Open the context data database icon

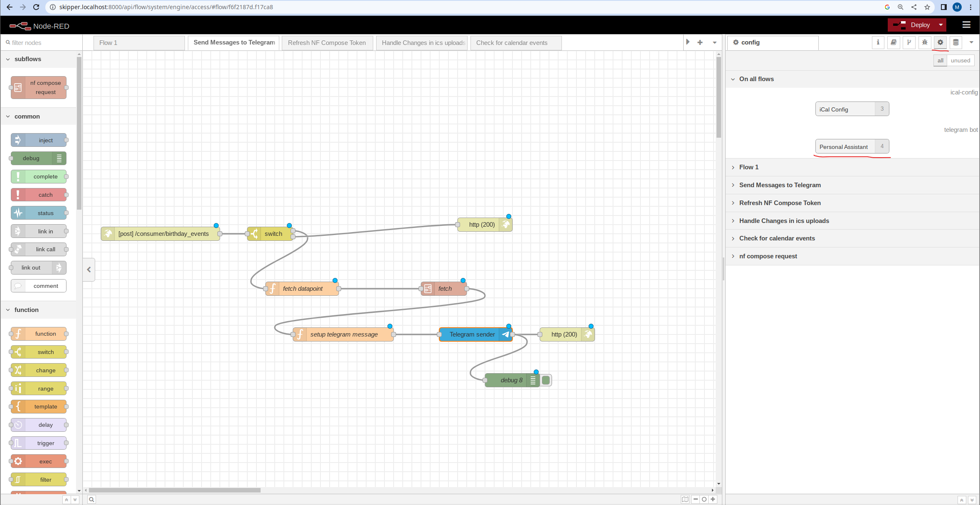click(956, 42)
